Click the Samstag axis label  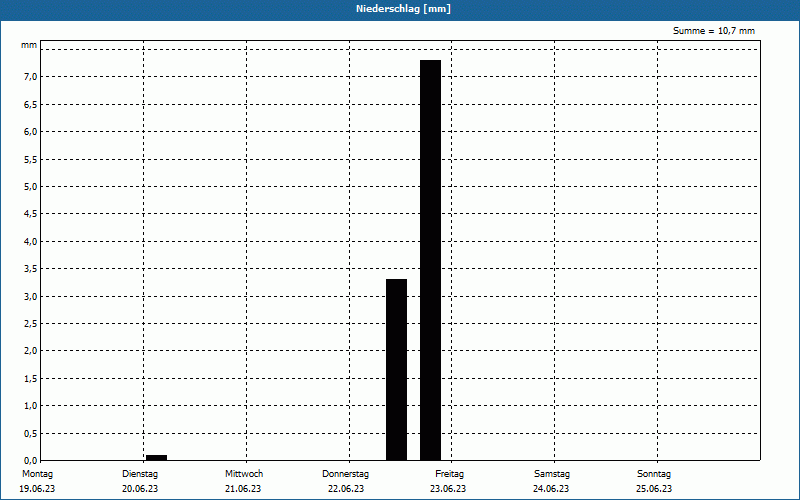[552, 474]
